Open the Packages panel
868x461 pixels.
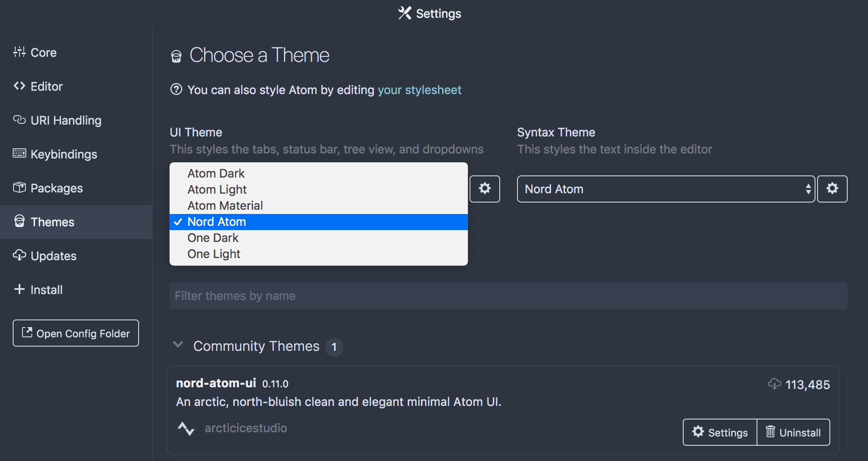[76, 188]
